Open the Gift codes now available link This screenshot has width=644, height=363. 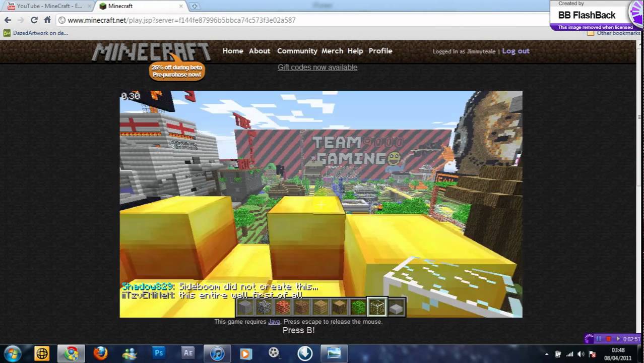click(x=317, y=68)
